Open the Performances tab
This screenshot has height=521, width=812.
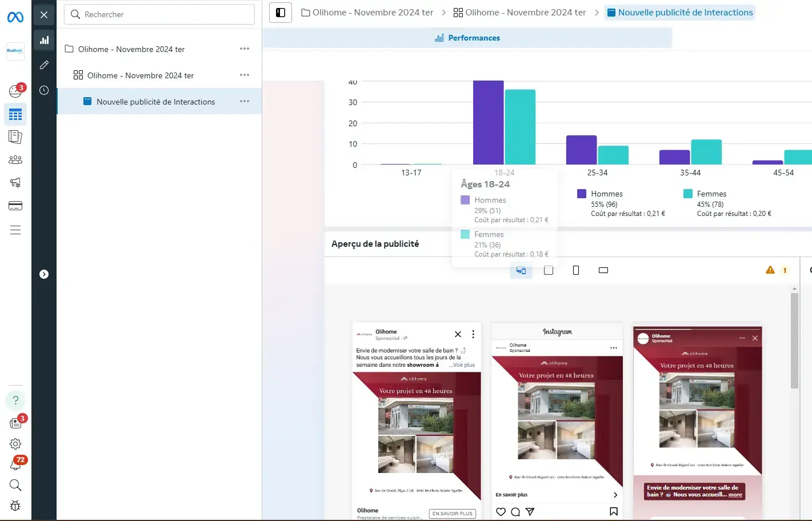click(x=467, y=38)
